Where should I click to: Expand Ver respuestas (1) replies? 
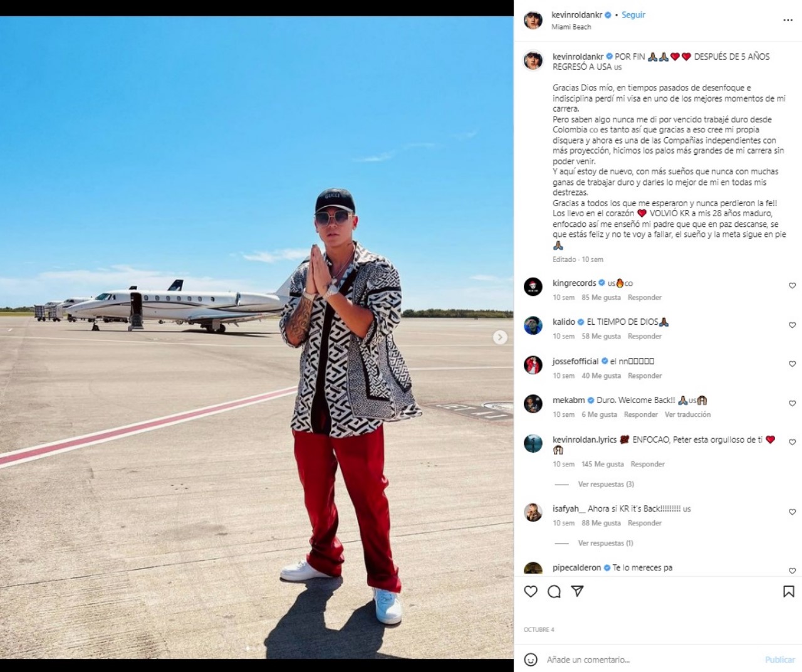pos(605,543)
